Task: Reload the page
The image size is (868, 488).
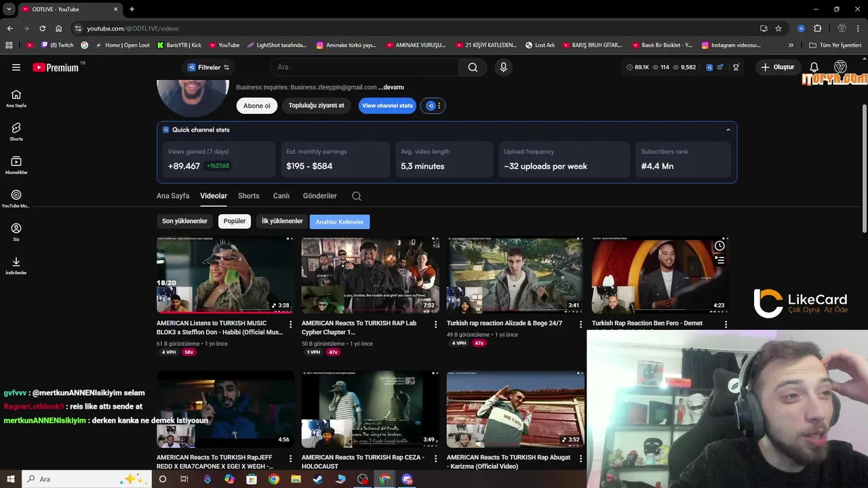Action: pyautogui.click(x=42, y=28)
